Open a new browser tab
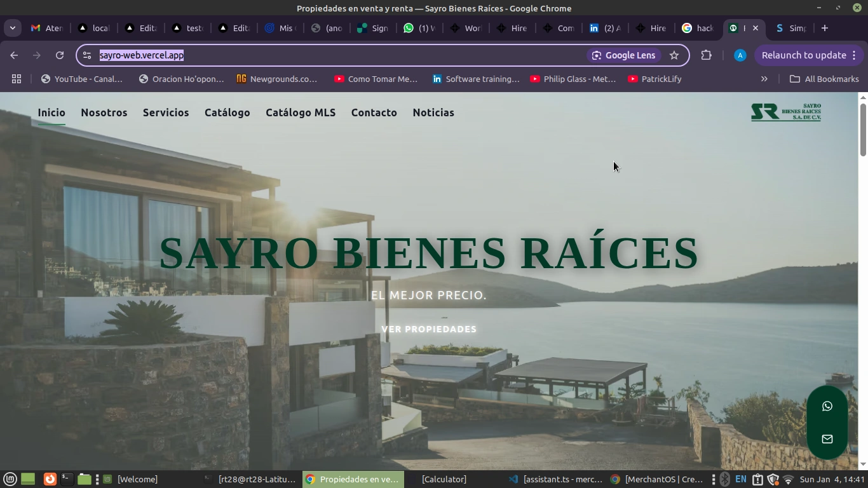868x488 pixels. point(825,28)
